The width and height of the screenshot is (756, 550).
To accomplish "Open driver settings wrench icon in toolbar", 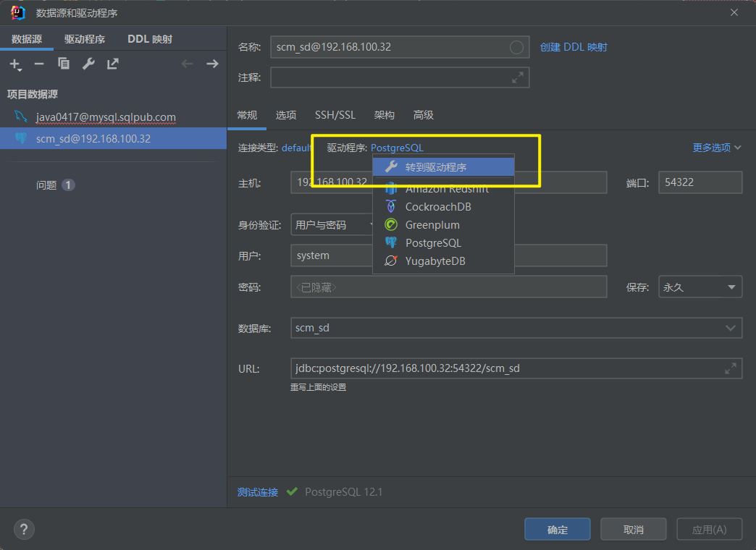I will point(88,64).
